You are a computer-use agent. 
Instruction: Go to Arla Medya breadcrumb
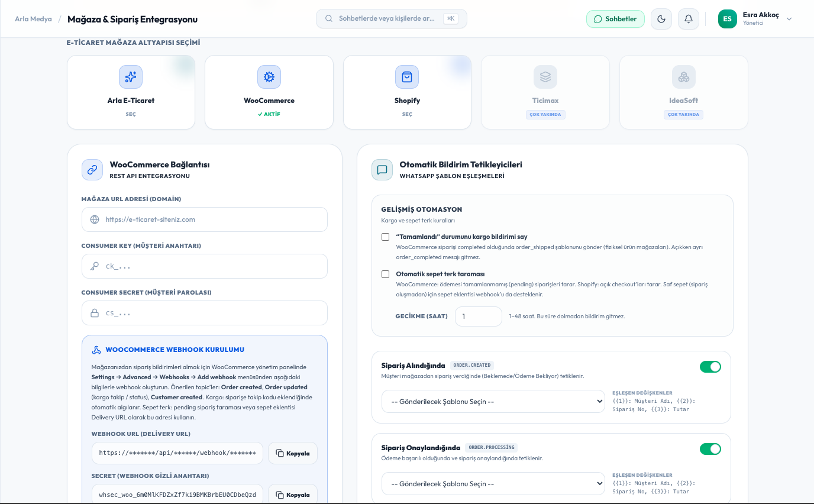(x=33, y=19)
